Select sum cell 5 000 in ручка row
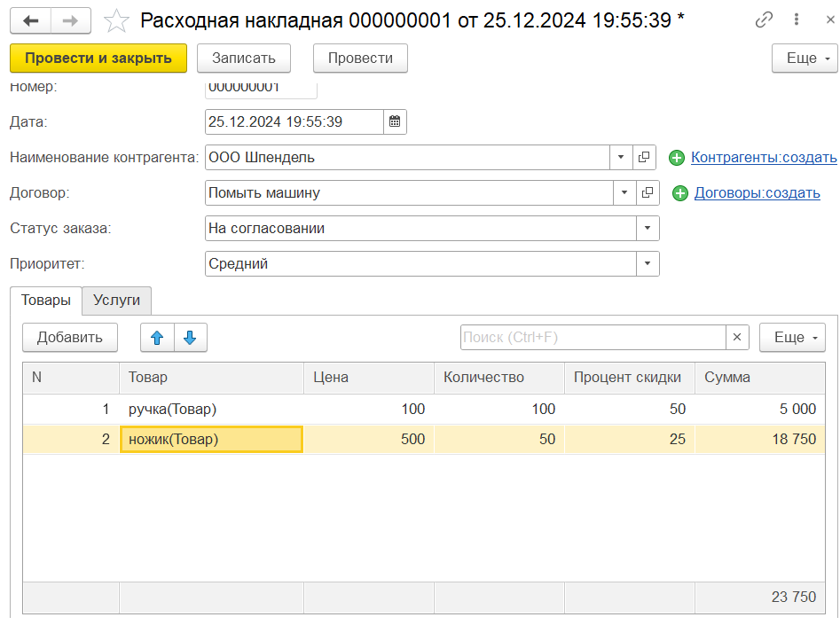The height and width of the screenshot is (625, 840). [x=760, y=410]
